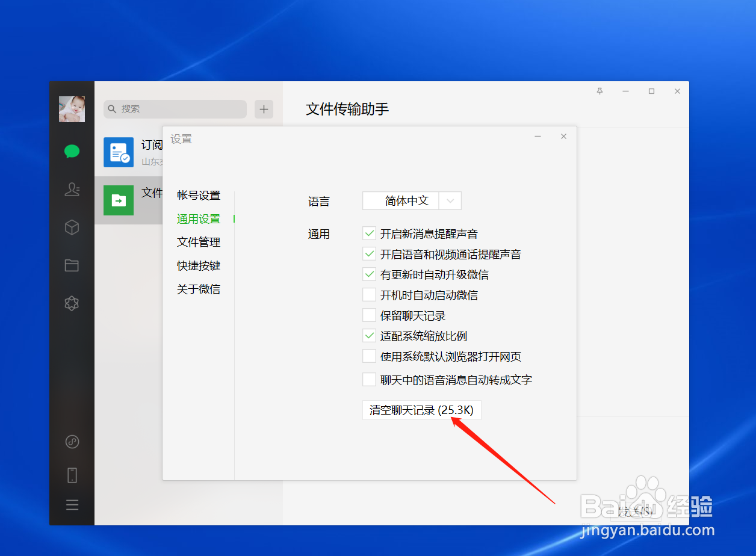Click the profile avatar photo
The width and height of the screenshot is (756, 556).
coord(72,110)
